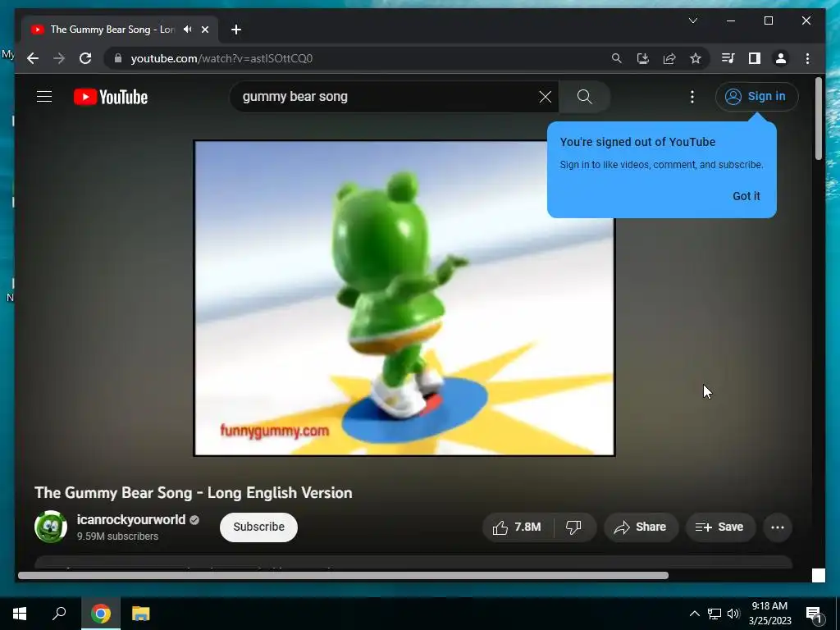Click the video player thumbnail

404,299
